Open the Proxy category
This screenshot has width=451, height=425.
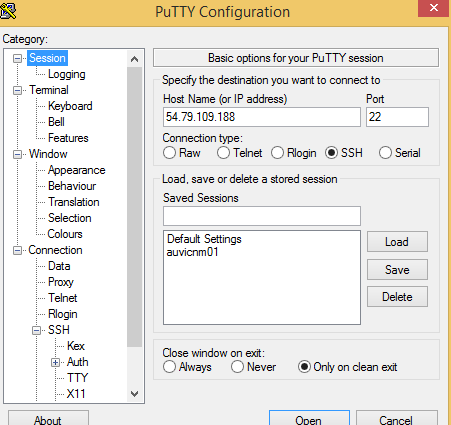click(x=60, y=282)
